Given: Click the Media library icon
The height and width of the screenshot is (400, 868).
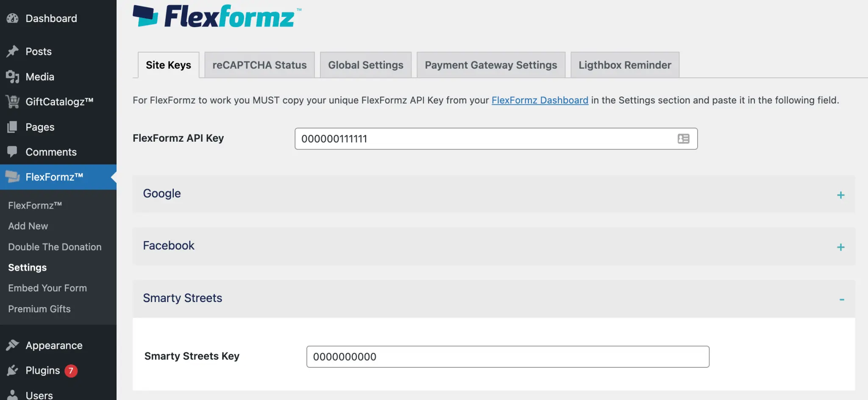Looking at the screenshot, I should (x=13, y=77).
